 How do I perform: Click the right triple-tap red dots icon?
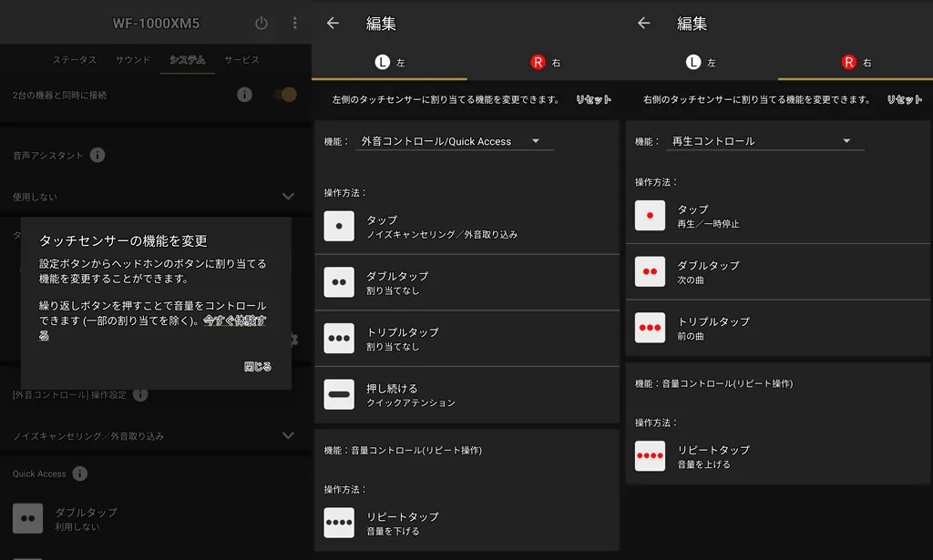click(x=650, y=328)
